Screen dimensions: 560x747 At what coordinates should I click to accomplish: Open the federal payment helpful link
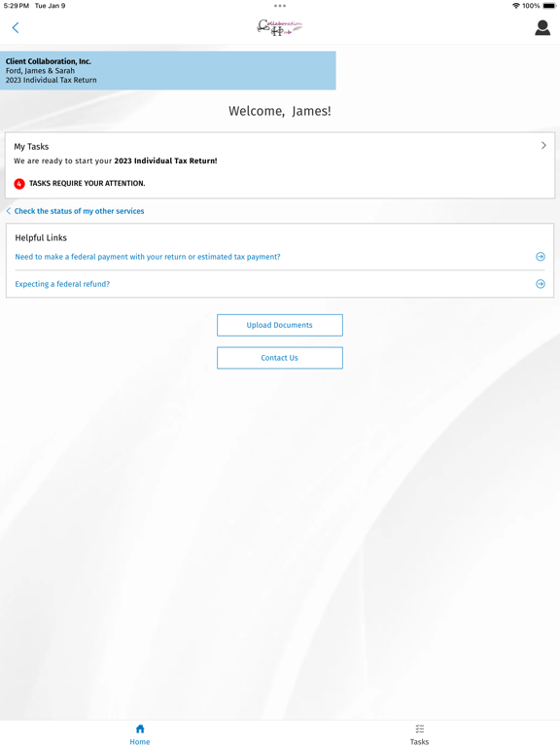coord(148,257)
